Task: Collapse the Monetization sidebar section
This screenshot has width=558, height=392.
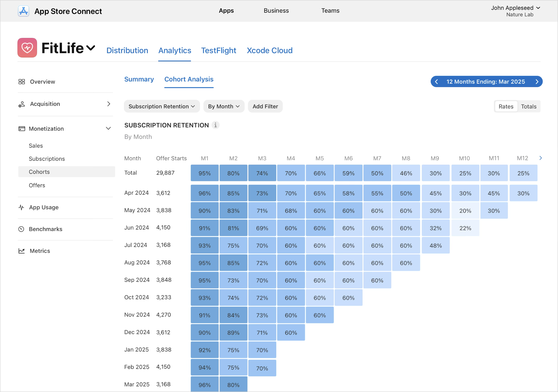Action: (108, 128)
